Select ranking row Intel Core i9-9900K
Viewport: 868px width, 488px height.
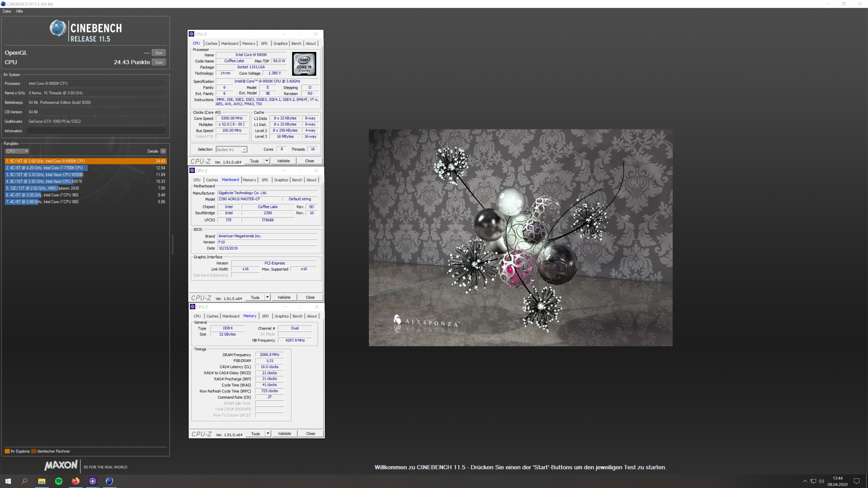pyautogui.click(x=86, y=161)
